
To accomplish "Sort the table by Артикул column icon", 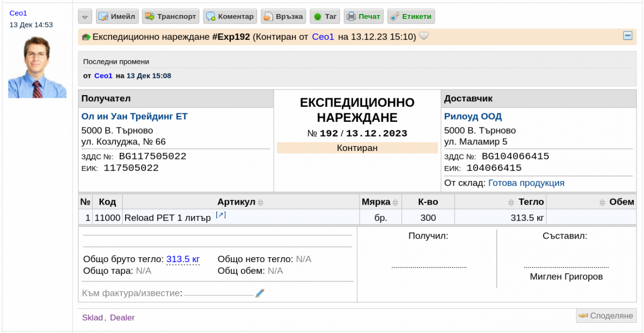I will (261, 202).
